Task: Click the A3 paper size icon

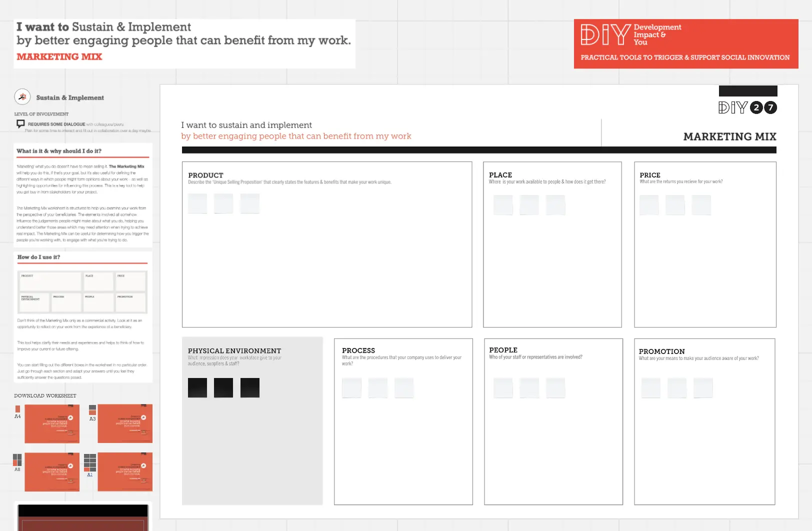Action: click(92, 410)
